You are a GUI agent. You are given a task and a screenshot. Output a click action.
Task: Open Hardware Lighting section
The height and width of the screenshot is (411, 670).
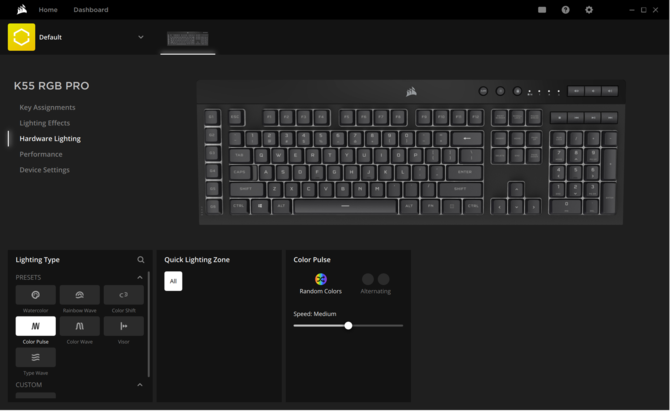pos(50,138)
